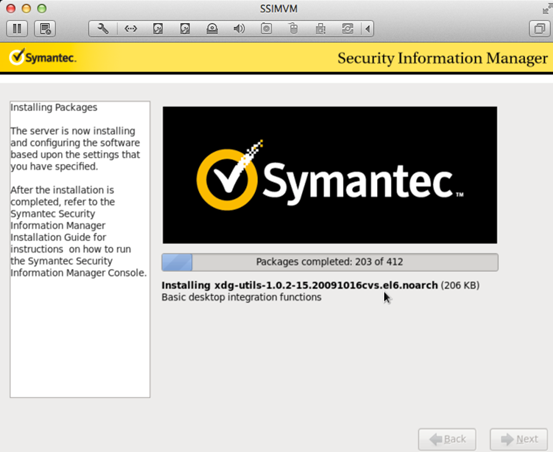Click the packages completed progress bar
Viewport: 553px width, 452px height.
pyautogui.click(x=330, y=262)
